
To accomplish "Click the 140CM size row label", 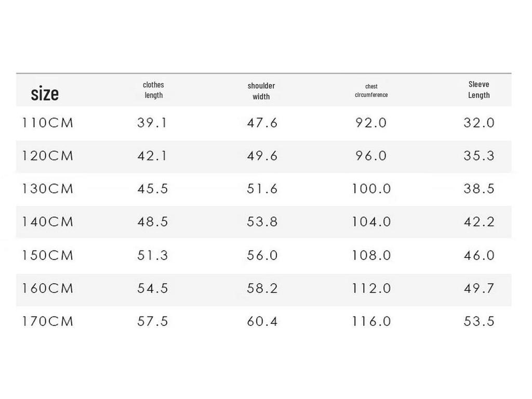I will coord(47,222).
